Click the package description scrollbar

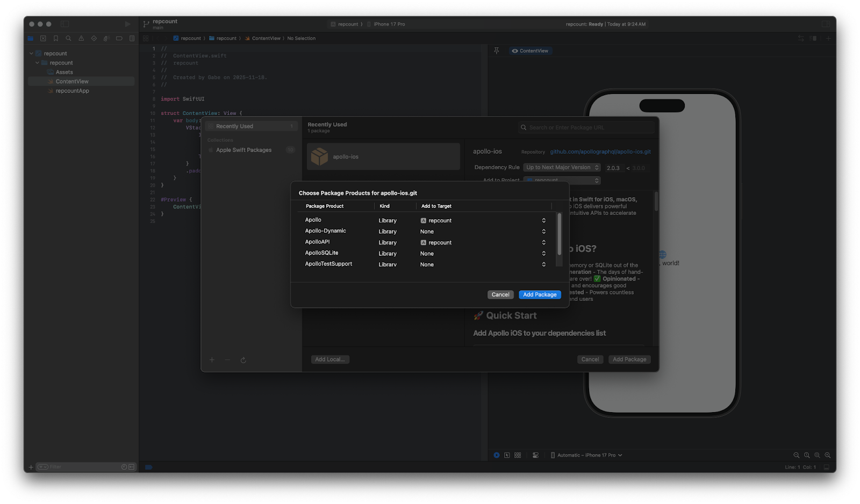click(x=656, y=201)
